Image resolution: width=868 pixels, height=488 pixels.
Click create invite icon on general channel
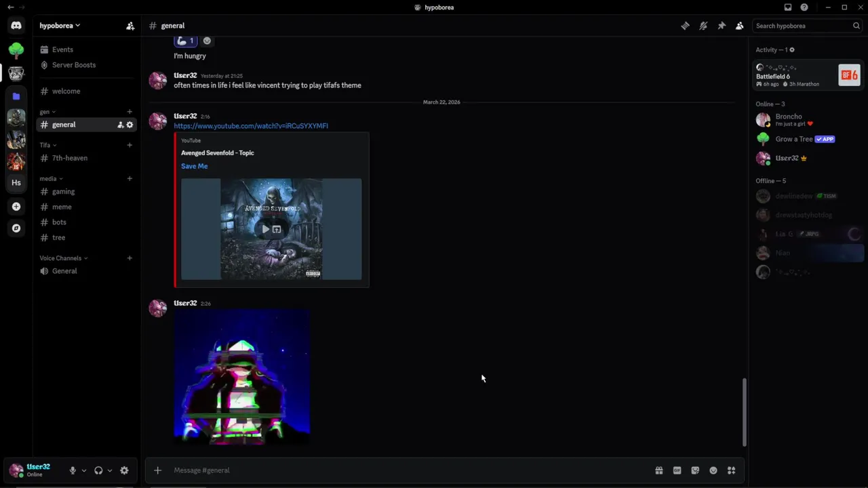tap(121, 125)
